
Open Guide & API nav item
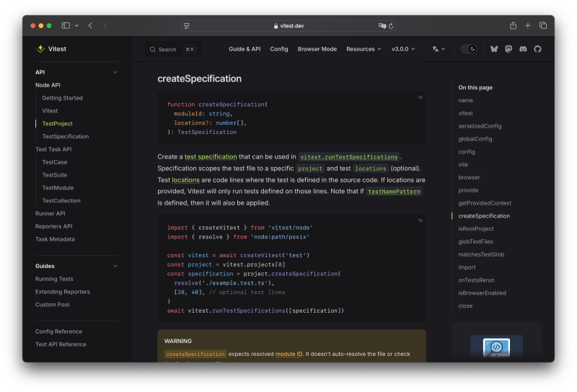pos(245,49)
